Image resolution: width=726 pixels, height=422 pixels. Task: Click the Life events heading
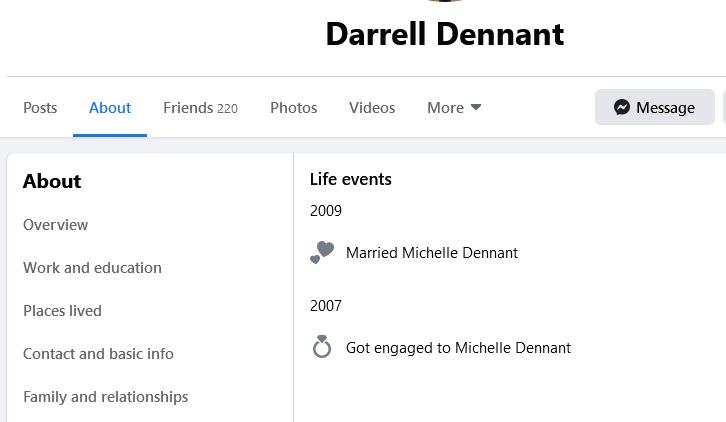[x=350, y=179]
